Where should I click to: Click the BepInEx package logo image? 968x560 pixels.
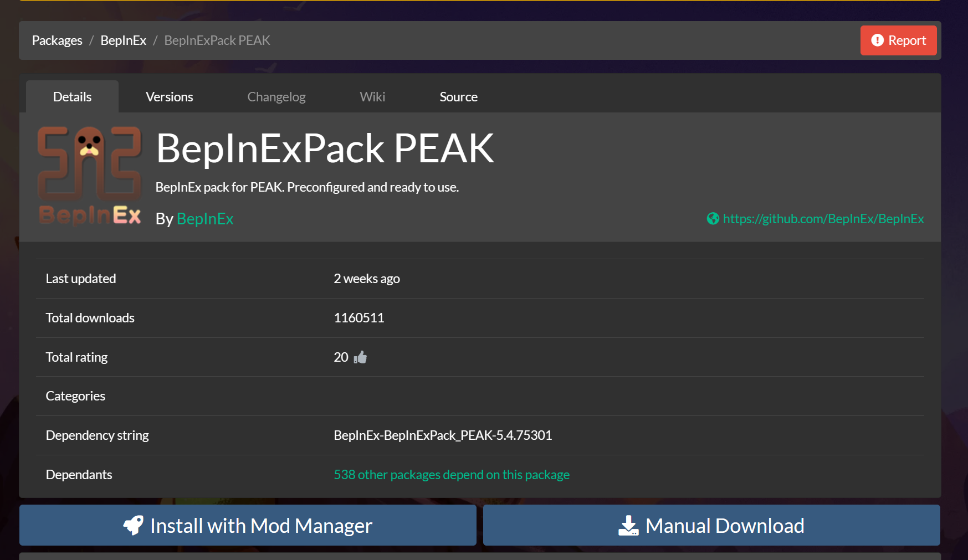pyautogui.click(x=89, y=176)
